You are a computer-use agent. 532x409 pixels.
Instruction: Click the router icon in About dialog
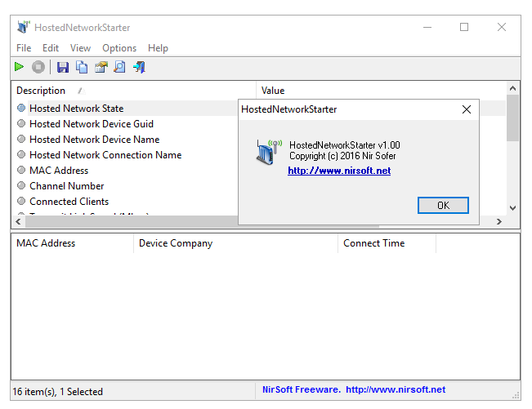coord(269,152)
